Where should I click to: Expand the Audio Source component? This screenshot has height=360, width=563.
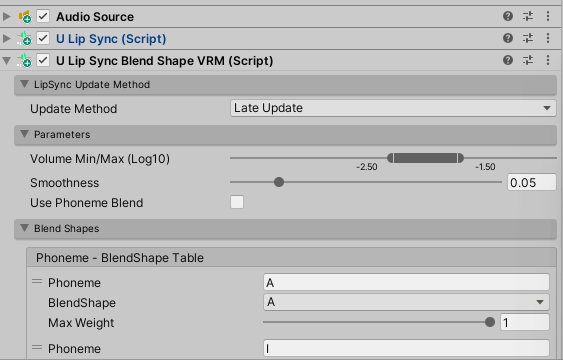pos(6,17)
